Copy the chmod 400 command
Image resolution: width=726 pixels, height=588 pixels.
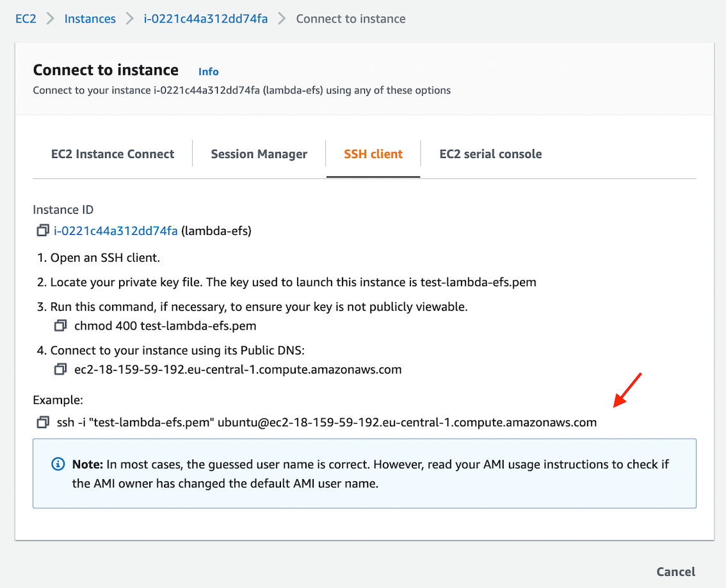(60, 326)
